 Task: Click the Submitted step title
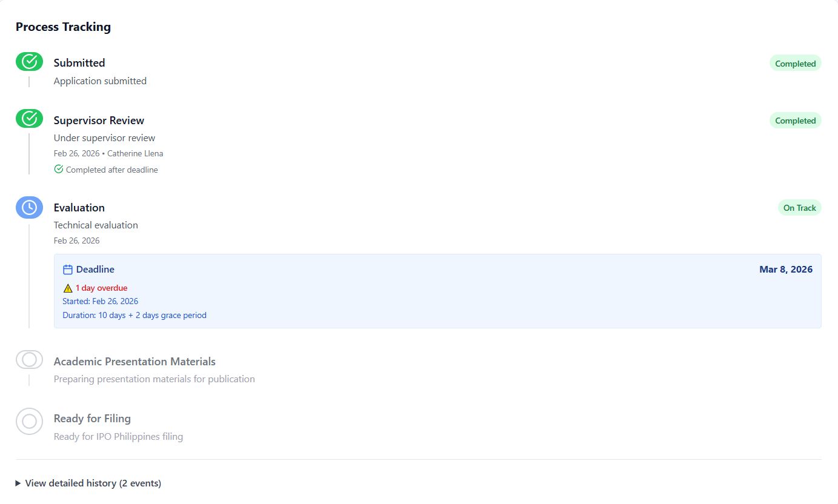79,63
